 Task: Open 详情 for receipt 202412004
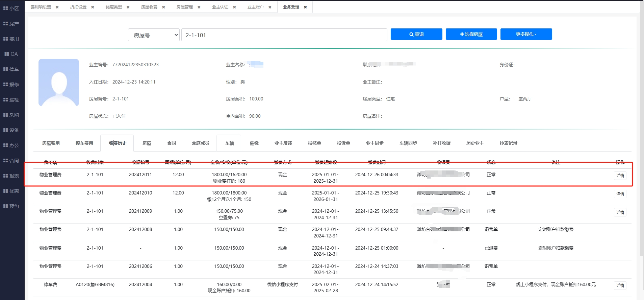(x=620, y=285)
